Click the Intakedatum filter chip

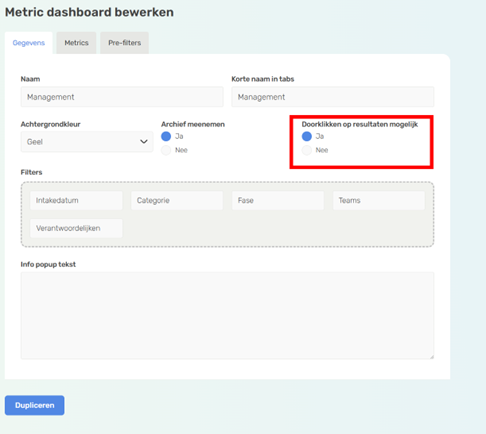pos(76,200)
